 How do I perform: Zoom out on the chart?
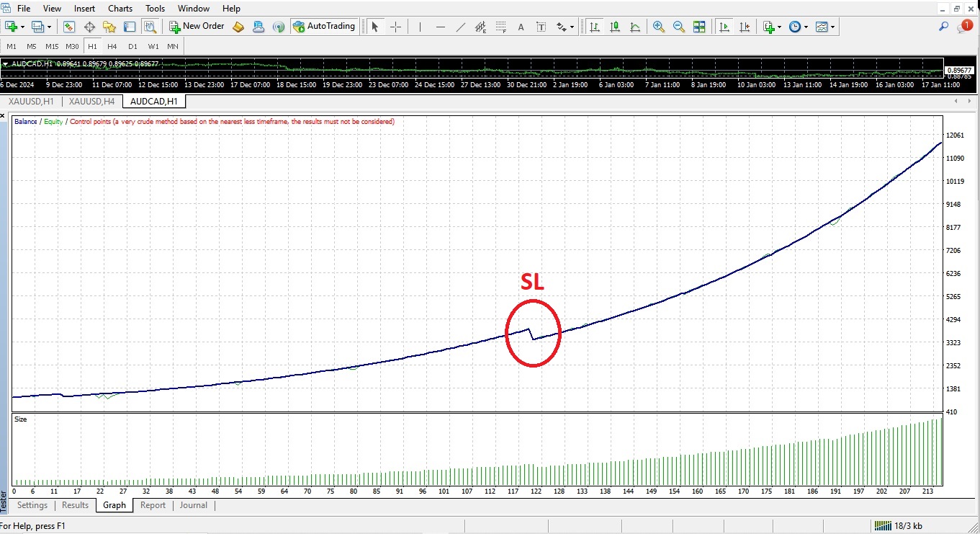678,27
